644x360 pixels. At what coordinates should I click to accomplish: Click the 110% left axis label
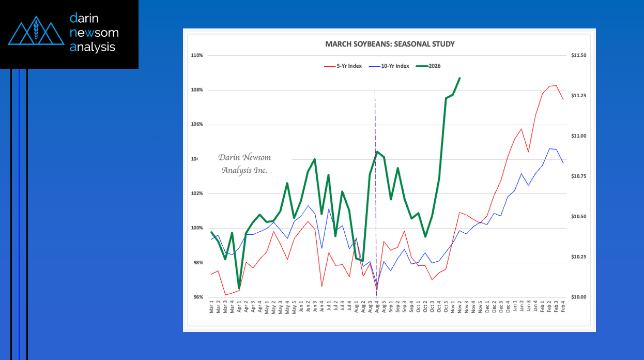[x=197, y=55]
